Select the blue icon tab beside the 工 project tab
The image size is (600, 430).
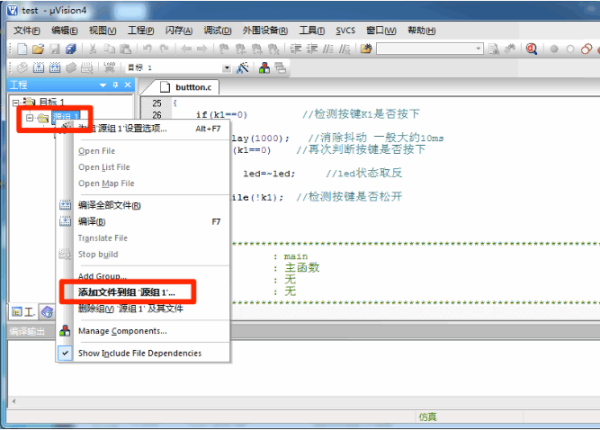47,312
